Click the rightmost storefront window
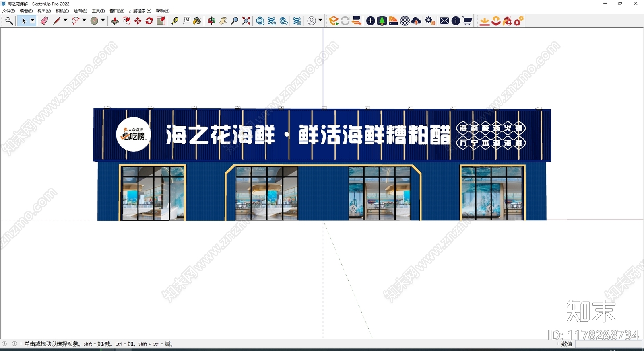 (493, 193)
